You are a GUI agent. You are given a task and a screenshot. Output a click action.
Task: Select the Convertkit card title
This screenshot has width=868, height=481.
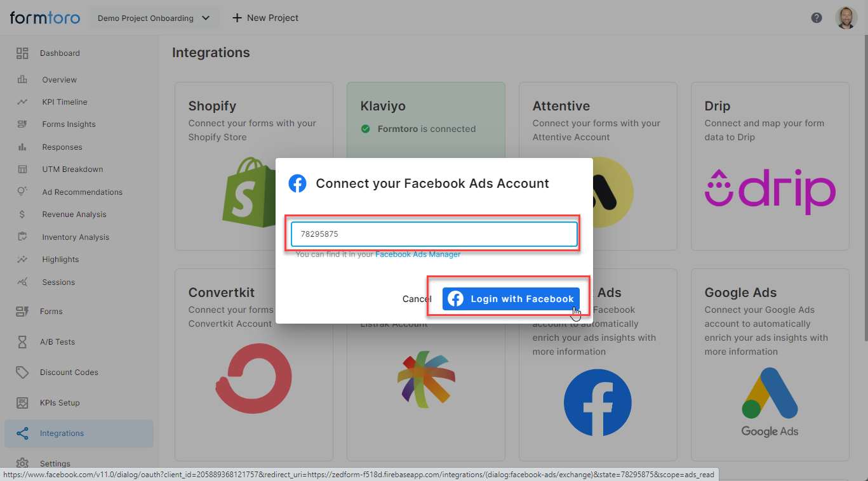(x=222, y=293)
